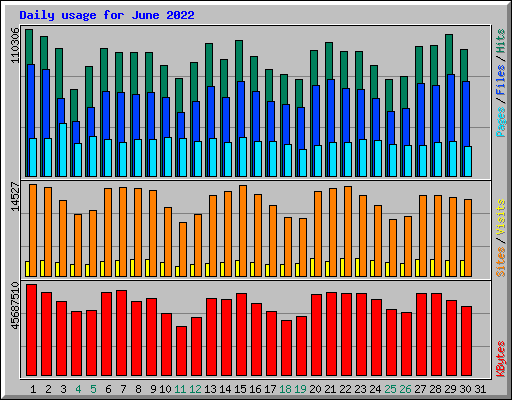Image resolution: width=512 pixels, height=400 pixels.
Task: Click day label 27 on the axis
Action: tap(420, 389)
